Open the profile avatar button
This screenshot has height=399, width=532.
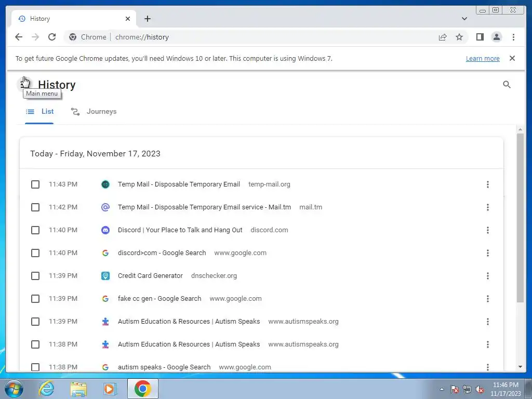point(496,37)
